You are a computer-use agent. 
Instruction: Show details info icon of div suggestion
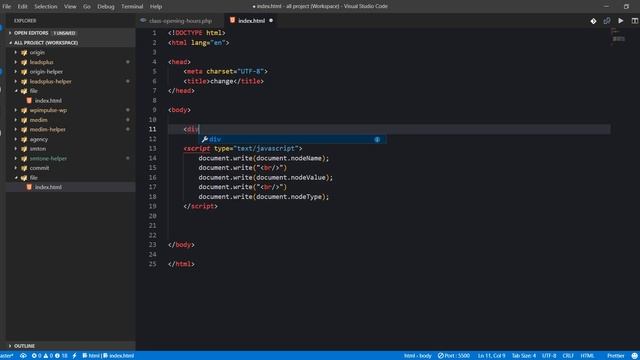(x=377, y=139)
